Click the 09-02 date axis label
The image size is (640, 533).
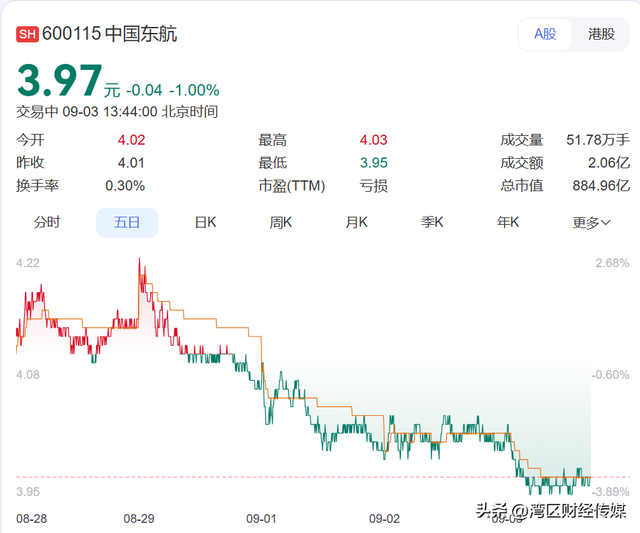(384, 519)
